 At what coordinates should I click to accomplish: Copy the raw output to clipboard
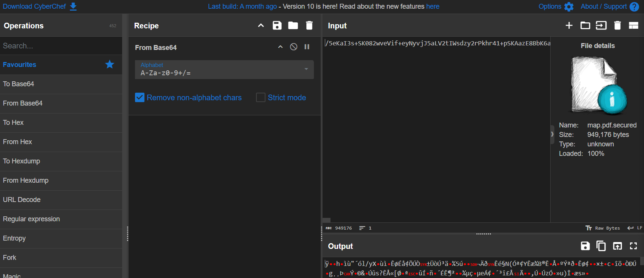601,246
